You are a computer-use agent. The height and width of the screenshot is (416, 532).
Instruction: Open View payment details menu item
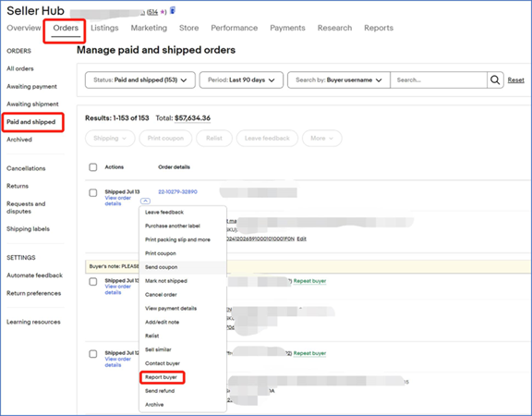[171, 309]
